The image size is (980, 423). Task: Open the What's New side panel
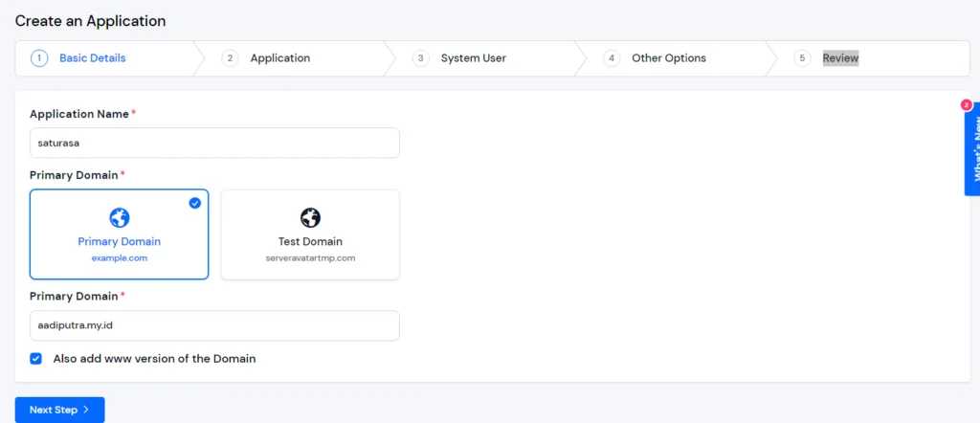(972, 150)
